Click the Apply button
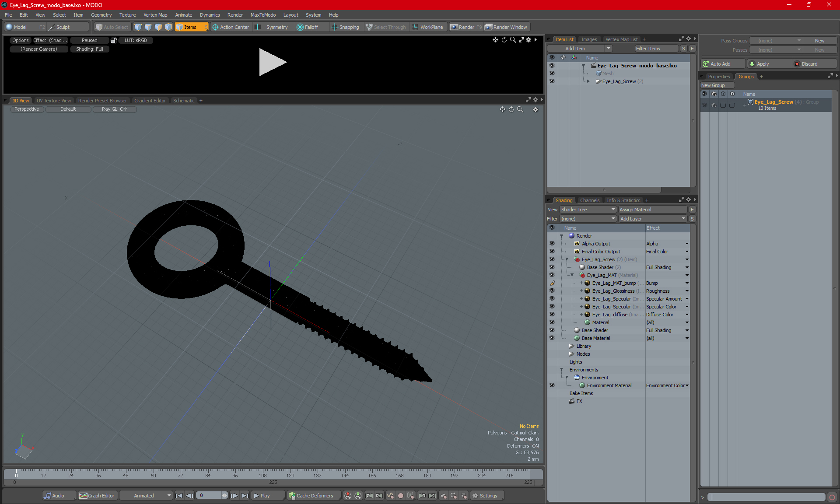Viewport: 840px width, 504px height. (769, 64)
